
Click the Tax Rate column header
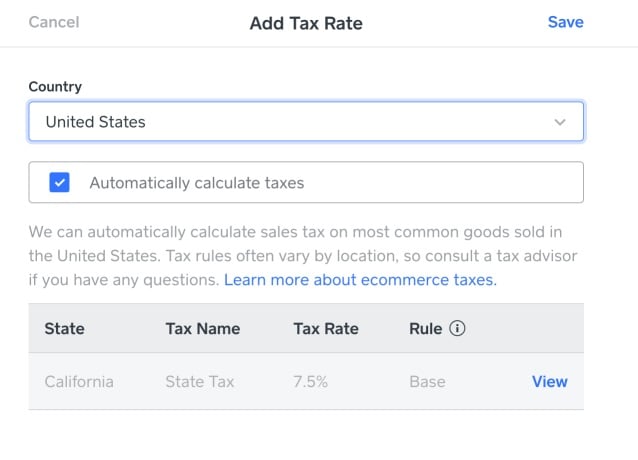pos(326,329)
